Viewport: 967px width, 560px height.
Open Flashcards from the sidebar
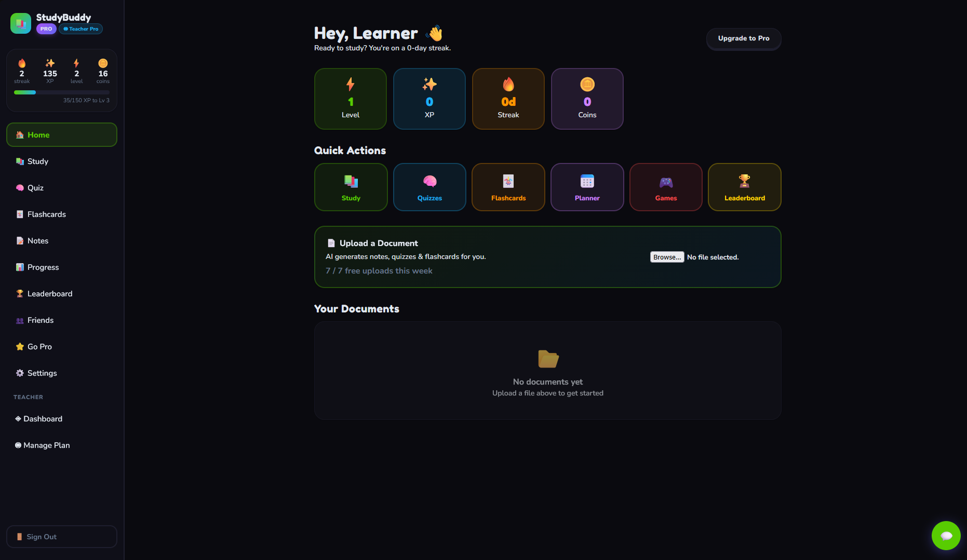[46, 214]
